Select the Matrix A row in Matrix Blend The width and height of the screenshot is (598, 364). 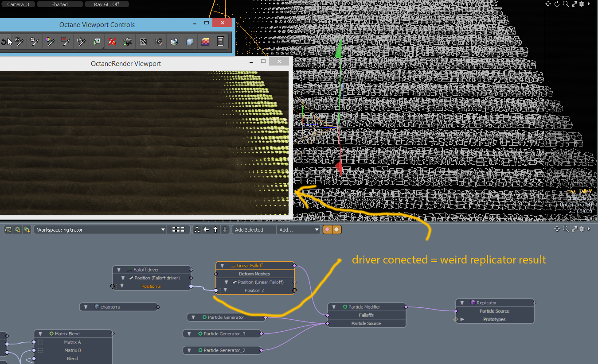73,342
